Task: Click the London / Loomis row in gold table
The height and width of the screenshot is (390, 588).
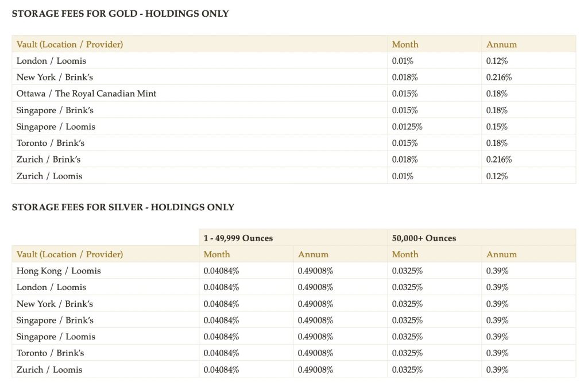Action: tap(51, 61)
